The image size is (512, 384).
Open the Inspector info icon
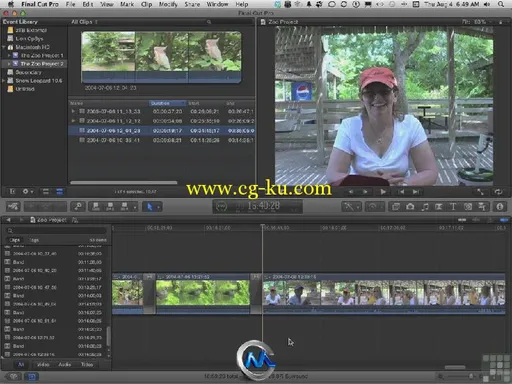500,207
